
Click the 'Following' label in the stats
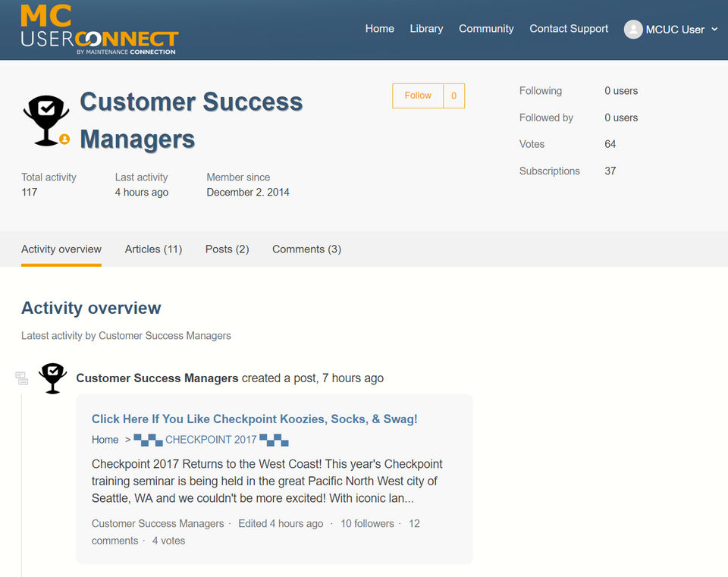[541, 91]
